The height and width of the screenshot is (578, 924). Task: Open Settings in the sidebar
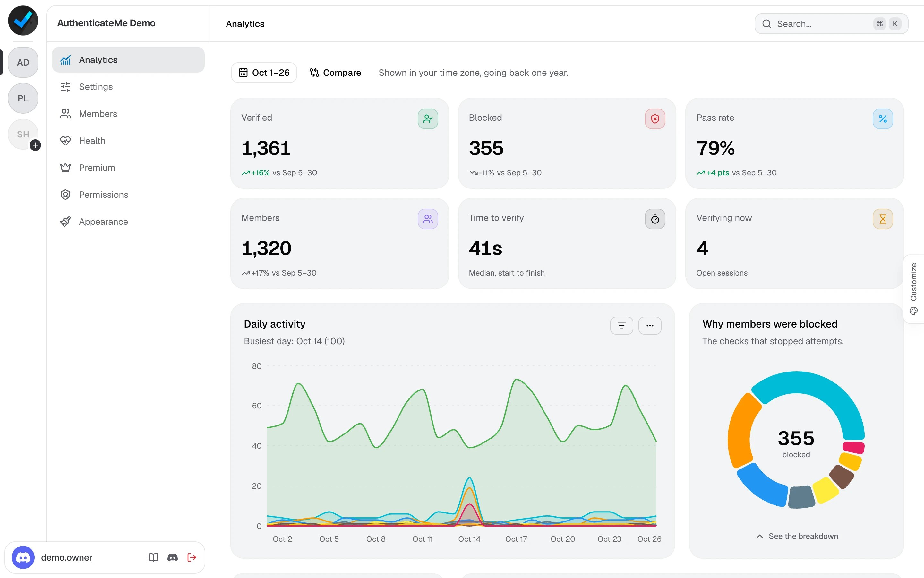coord(128,87)
